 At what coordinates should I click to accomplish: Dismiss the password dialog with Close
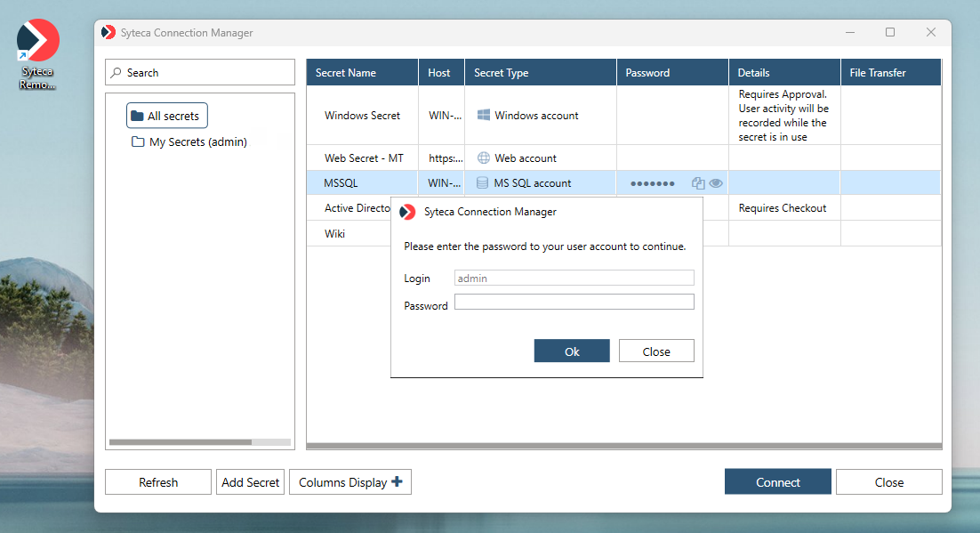656,351
